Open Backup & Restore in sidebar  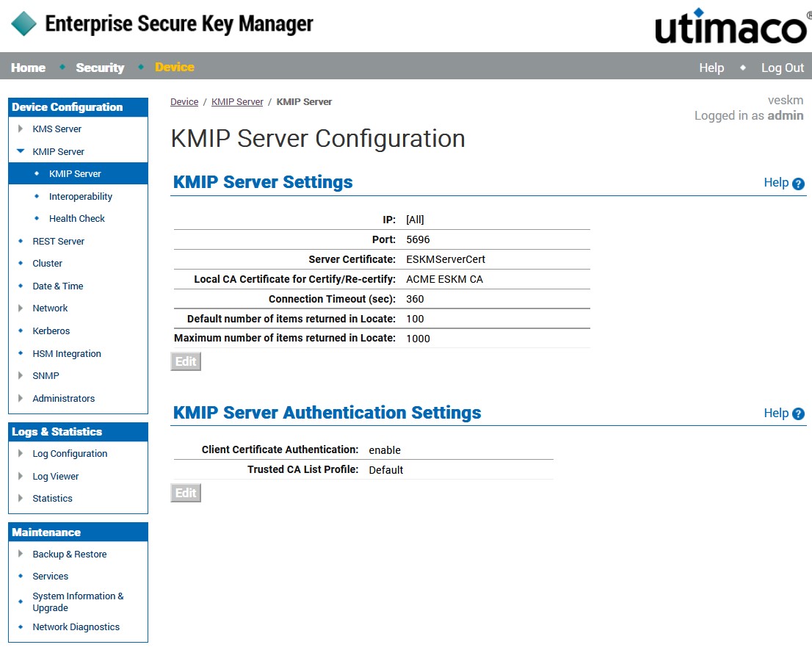click(70, 555)
